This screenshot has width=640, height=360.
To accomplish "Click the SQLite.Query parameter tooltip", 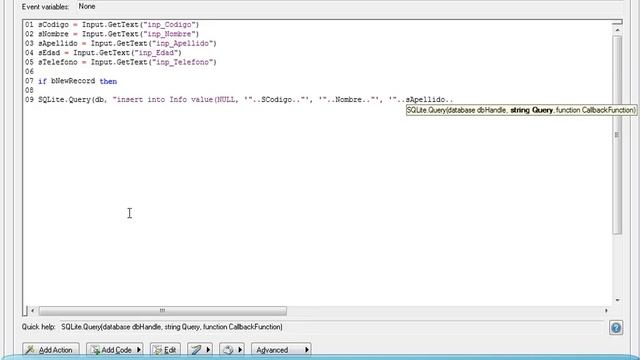I will coord(521,110).
